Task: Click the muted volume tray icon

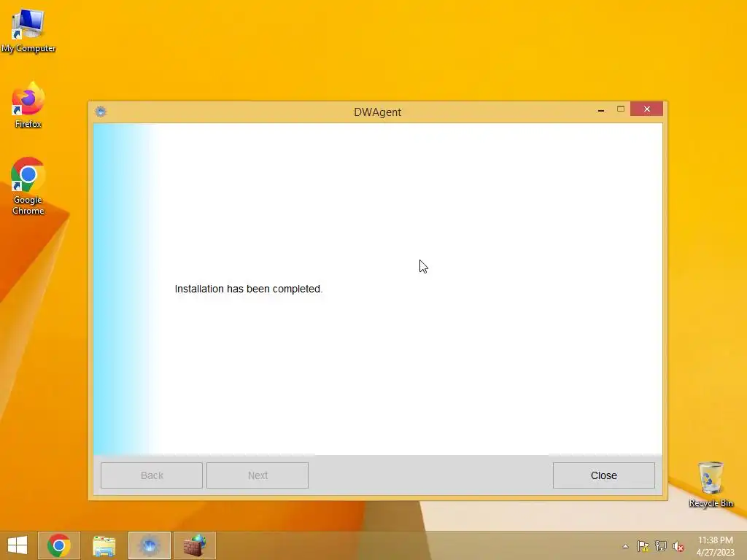Action: (678, 546)
